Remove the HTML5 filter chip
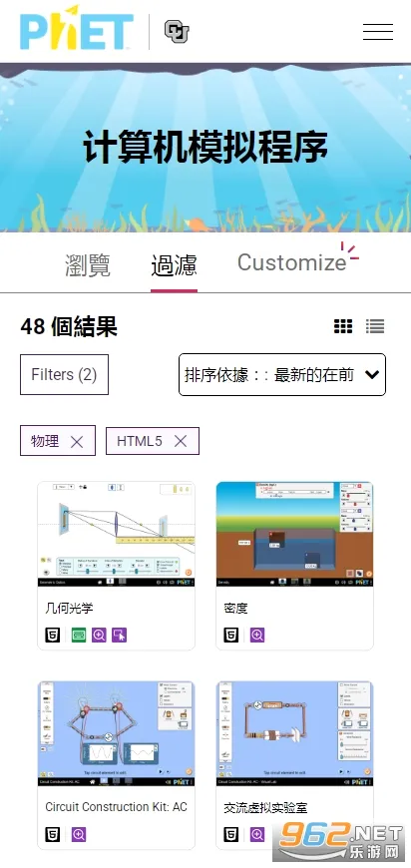Screen dimensions: 411x868 point(181,441)
